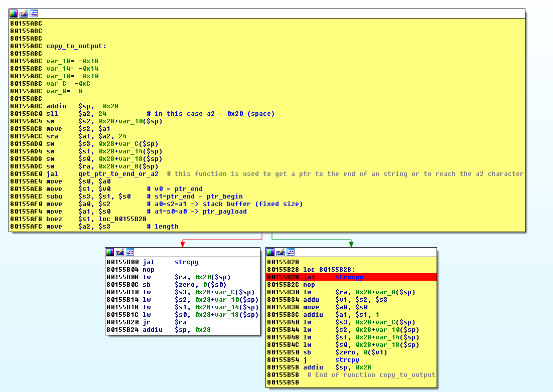Click the pencil edit icon on the strcpy block
The height and width of the screenshot is (392, 553).
click(x=120, y=252)
